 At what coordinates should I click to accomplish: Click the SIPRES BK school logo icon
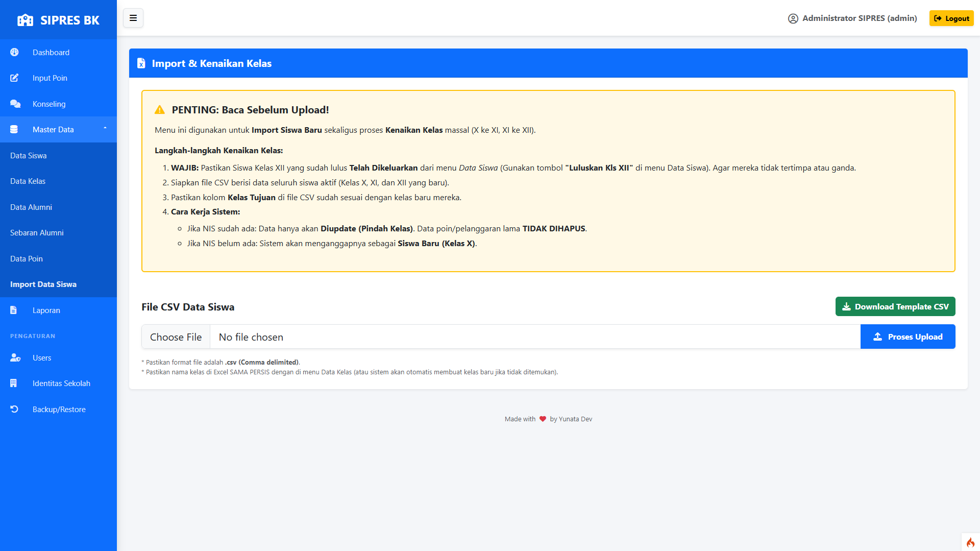(25, 20)
